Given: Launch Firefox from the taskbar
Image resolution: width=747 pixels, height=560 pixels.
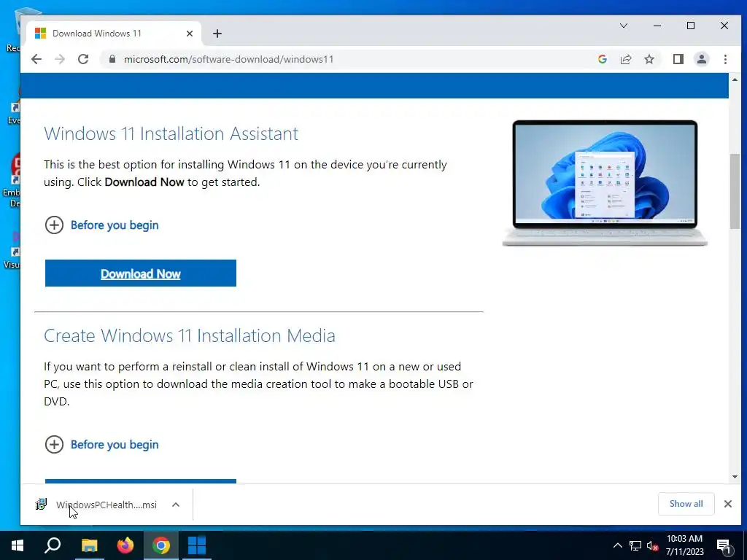Looking at the screenshot, I should pyautogui.click(x=125, y=545).
